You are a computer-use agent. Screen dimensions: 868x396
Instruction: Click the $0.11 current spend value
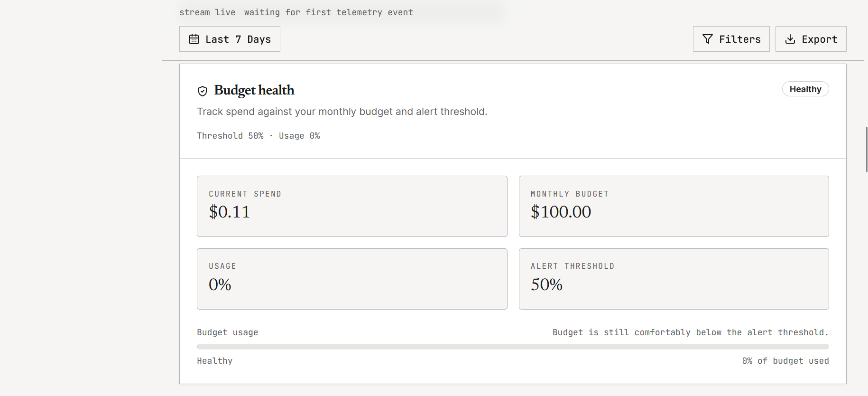(x=229, y=212)
